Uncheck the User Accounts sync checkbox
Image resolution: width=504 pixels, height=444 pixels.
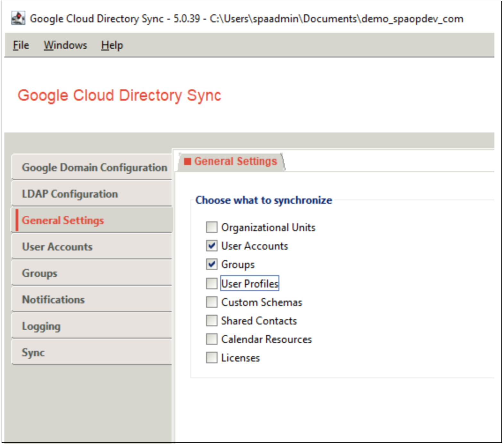pos(212,246)
